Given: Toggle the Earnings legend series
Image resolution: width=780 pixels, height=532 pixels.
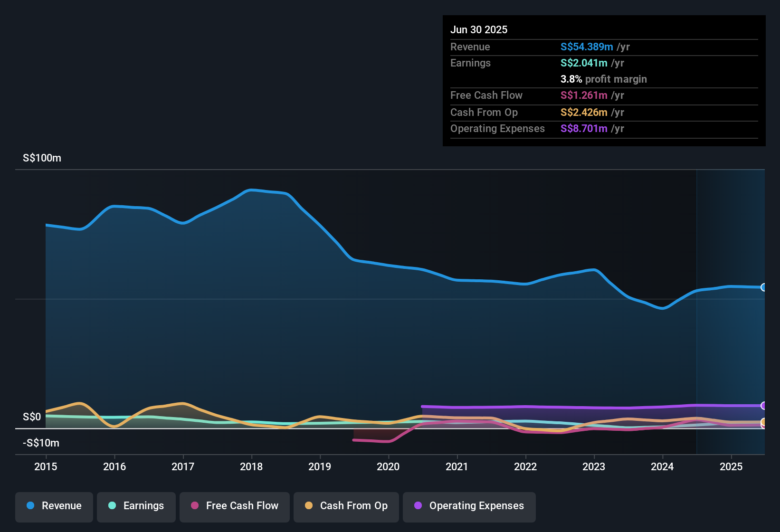Looking at the screenshot, I should (136, 507).
